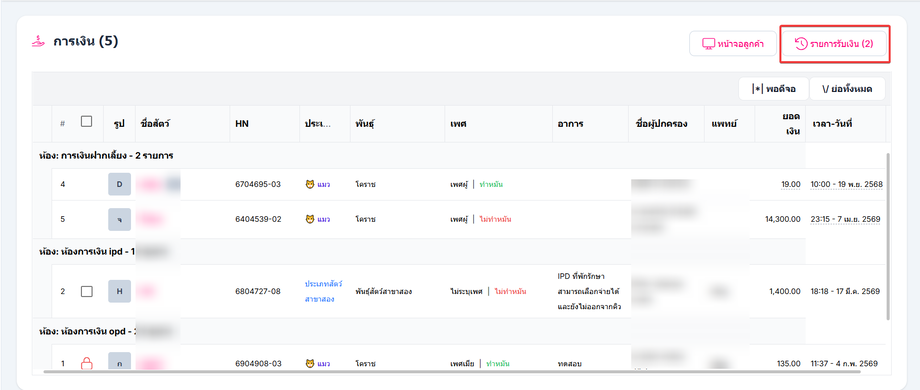Open รายการรับเงิน (2) payment history

tap(834, 43)
